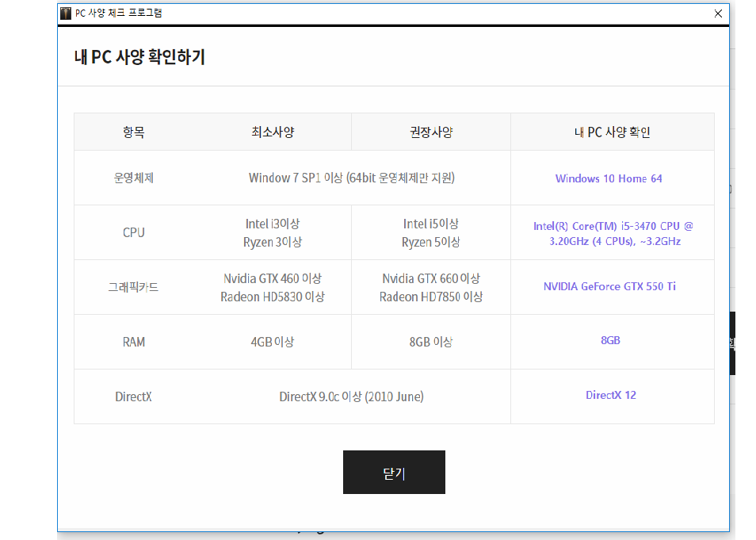
Task: Click the Windows 10 Home 64 result
Action: point(609,178)
